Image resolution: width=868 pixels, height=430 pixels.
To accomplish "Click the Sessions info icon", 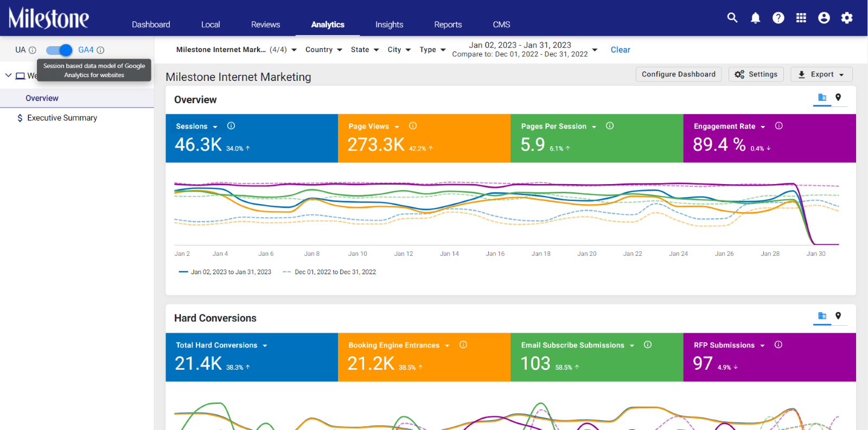I will click(x=231, y=126).
